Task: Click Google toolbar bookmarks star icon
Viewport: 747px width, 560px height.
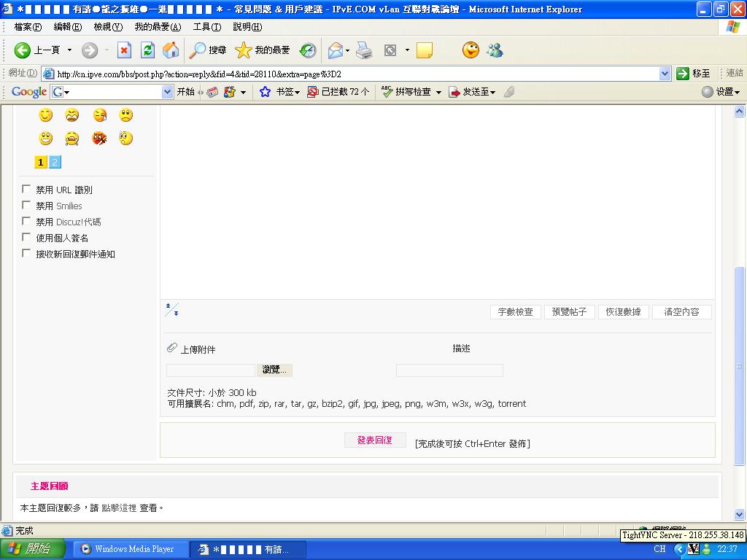Action: coord(265,91)
